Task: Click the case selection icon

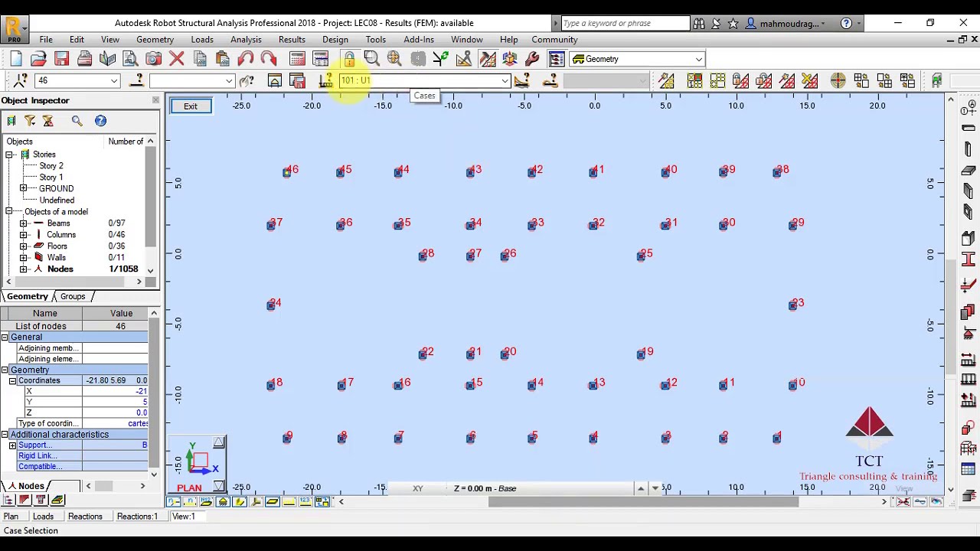Action: [x=326, y=80]
